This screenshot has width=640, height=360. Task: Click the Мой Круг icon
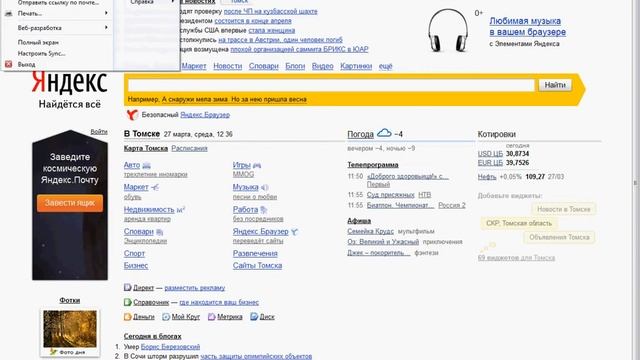coord(166,316)
